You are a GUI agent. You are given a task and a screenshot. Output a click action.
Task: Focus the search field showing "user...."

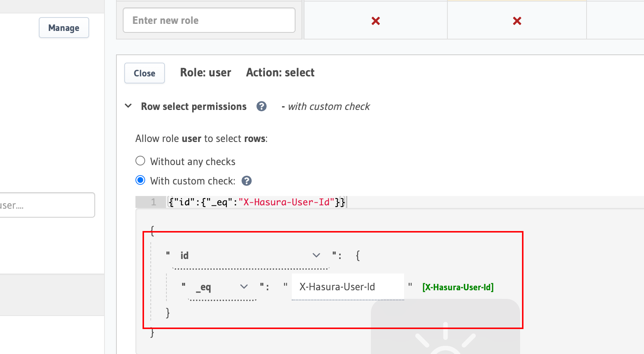coord(47,205)
